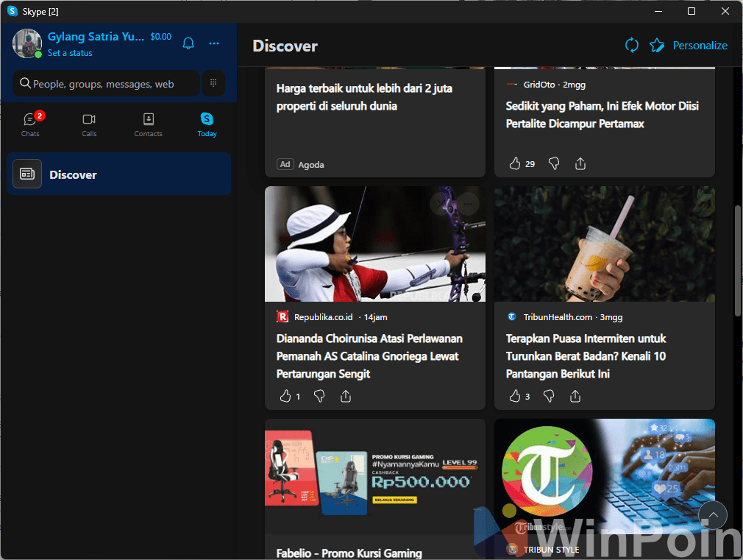Share the Republika.co.id archery article

point(346,397)
